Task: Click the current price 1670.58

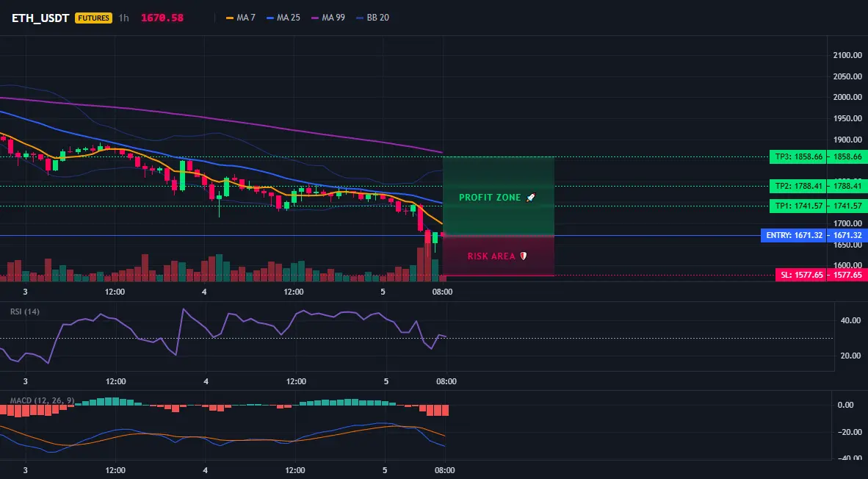Action: (x=162, y=18)
